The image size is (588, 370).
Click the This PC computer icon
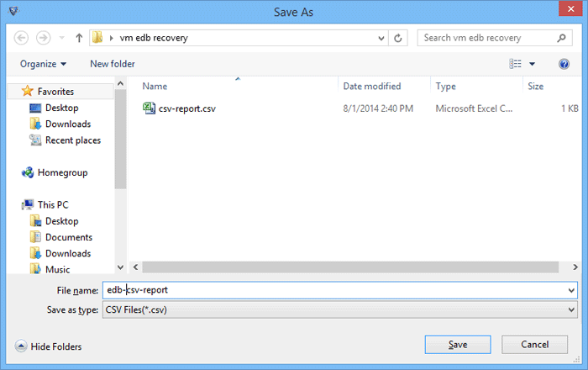click(x=28, y=204)
